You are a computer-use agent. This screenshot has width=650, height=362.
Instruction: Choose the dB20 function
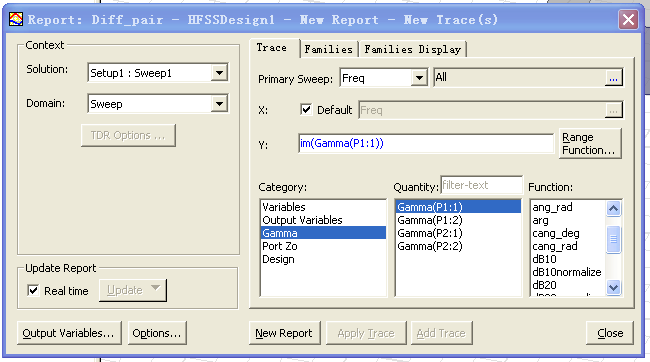tap(568, 285)
